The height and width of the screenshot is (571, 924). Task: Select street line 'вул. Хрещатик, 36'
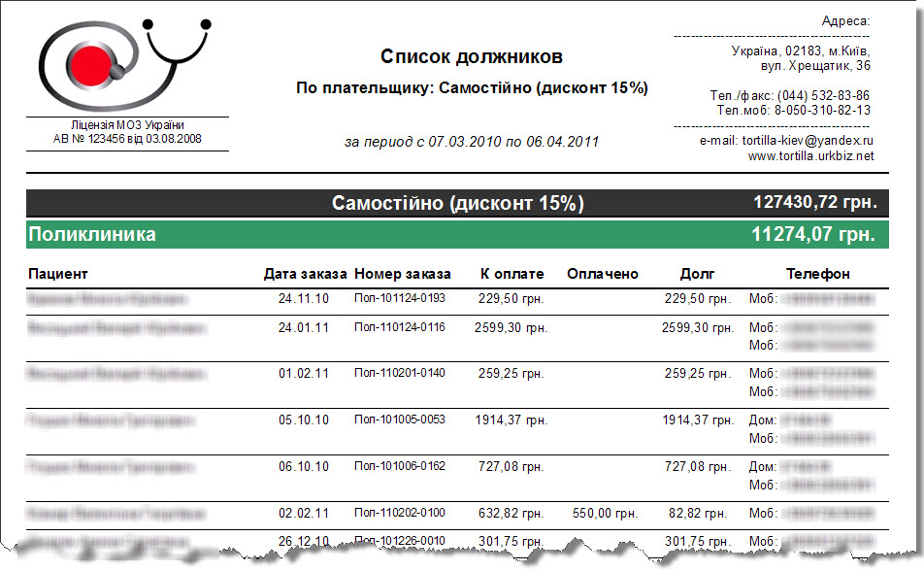coord(815,65)
